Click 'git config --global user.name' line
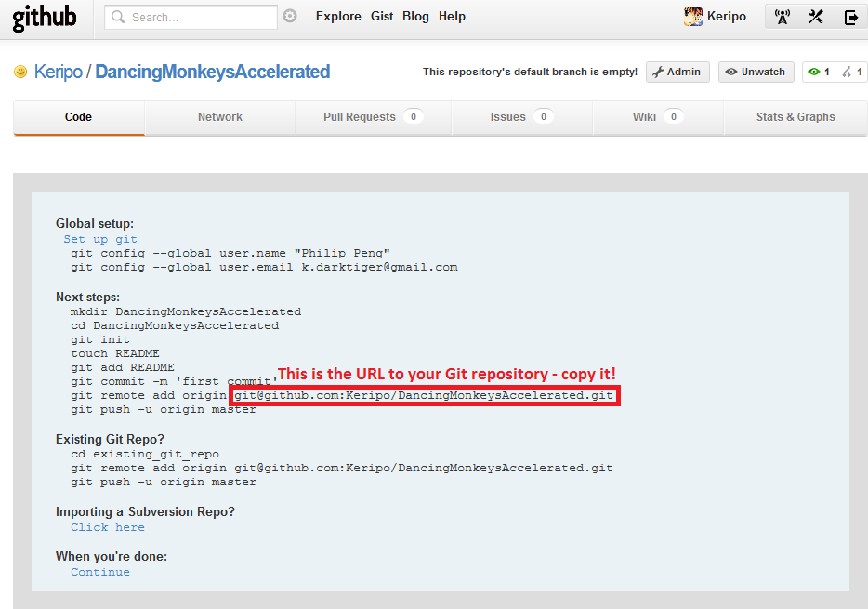Viewport: 868px width, 609px height. (230, 254)
